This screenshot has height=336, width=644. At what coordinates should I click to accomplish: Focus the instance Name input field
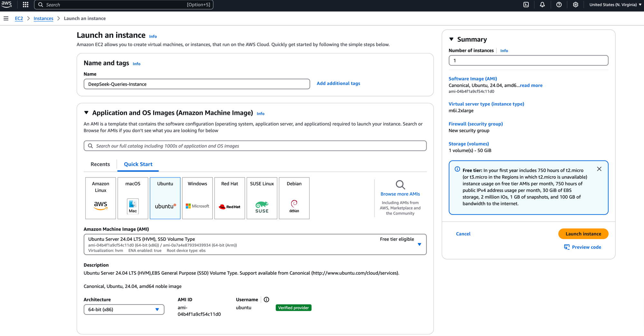(x=197, y=84)
